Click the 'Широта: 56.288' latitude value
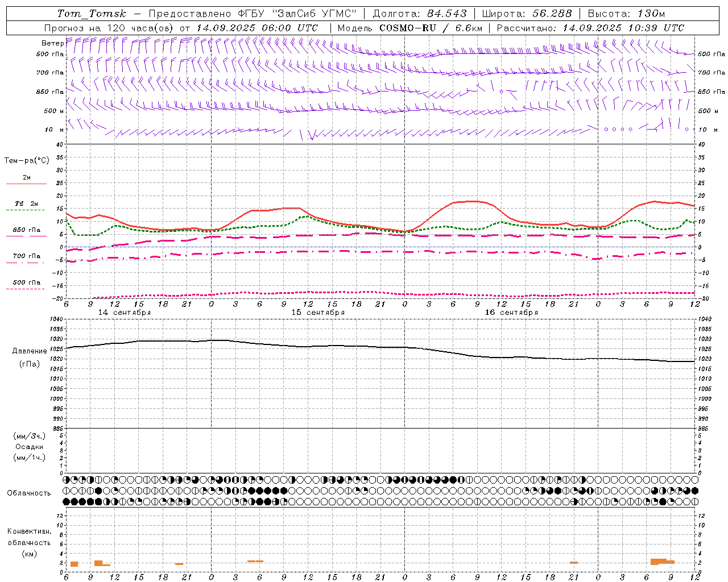Image resolution: width=728 pixels, height=582 pixels. click(527, 14)
